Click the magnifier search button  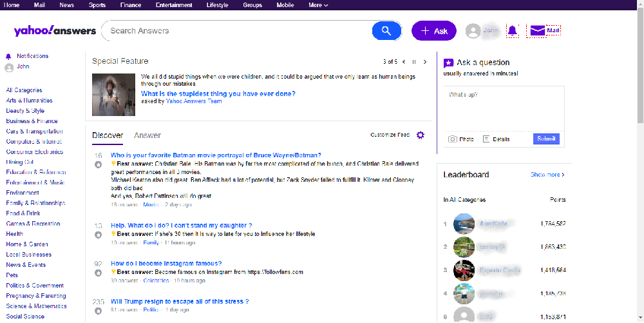[x=386, y=30]
